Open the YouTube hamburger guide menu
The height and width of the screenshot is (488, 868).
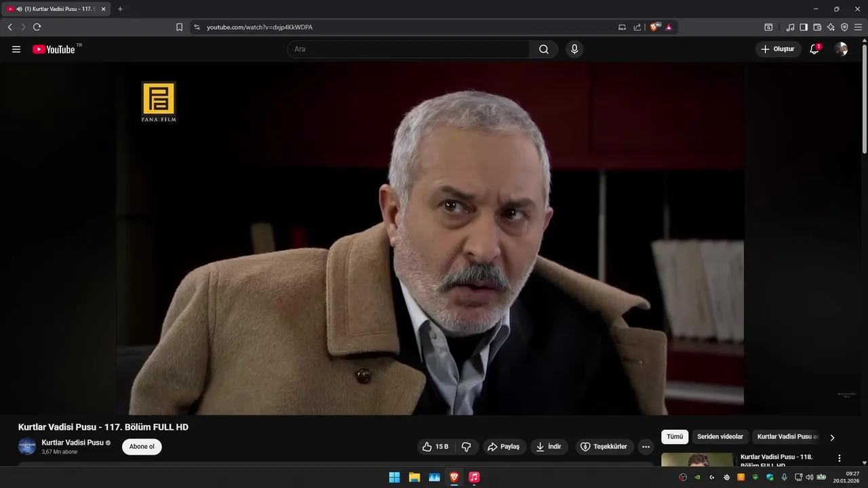(16, 49)
